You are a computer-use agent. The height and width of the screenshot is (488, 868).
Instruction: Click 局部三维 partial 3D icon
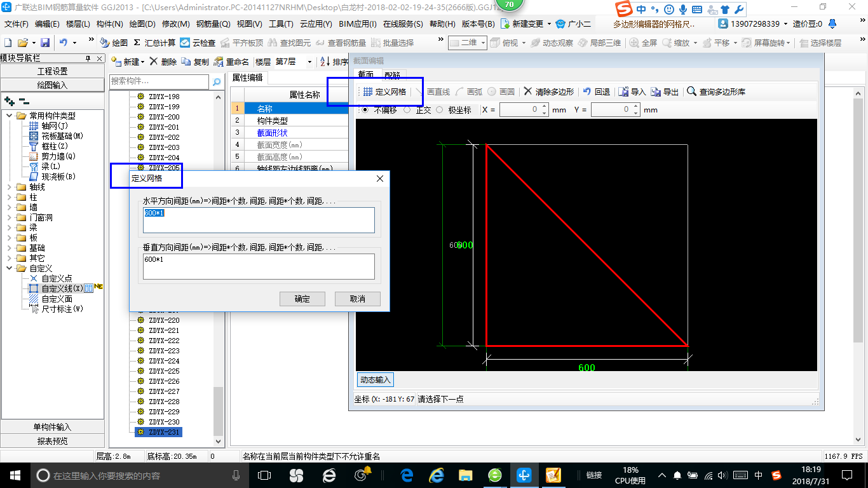[599, 43]
